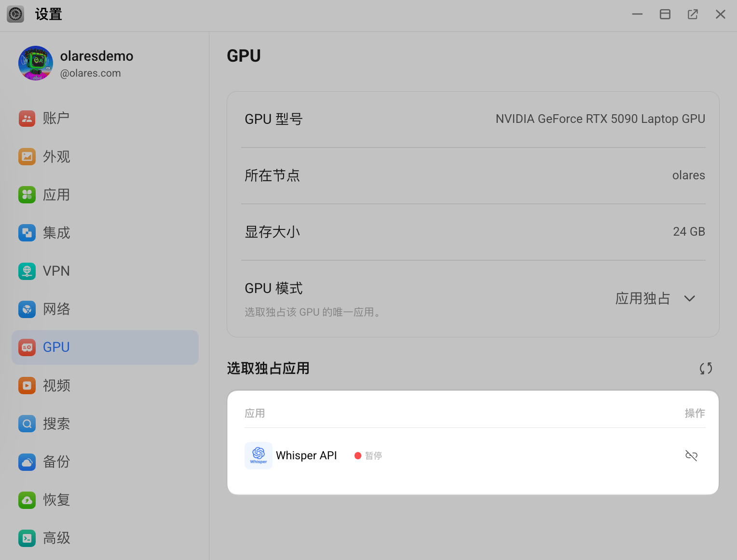This screenshot has height=560, width=737.
Task: Select the 高级 sidebar icon
Action: (x=56, y=538)
